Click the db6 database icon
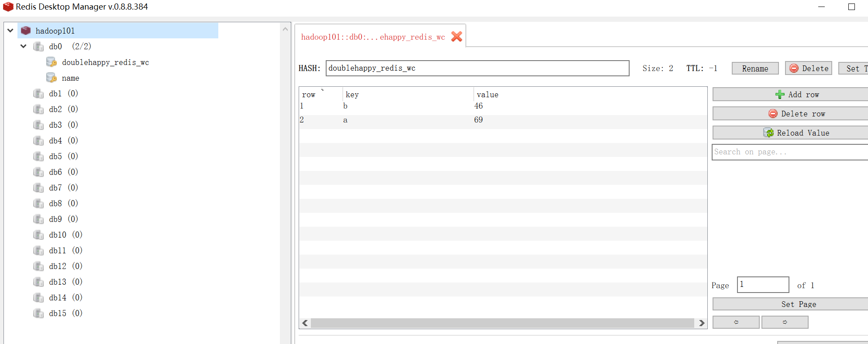Image resolution: width=868 pixels, height=344 pixels. (x=38, y=172)
